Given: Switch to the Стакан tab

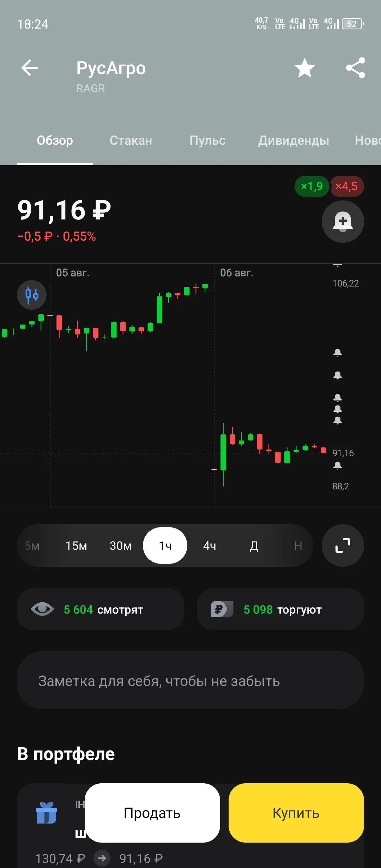Looking at the screenshot, I should coord(131,140).
